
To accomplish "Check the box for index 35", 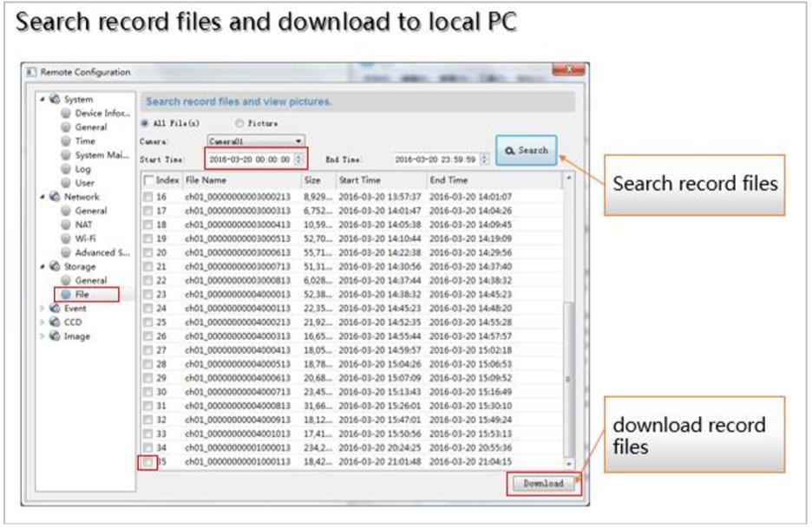I will (x=148, y=461).
